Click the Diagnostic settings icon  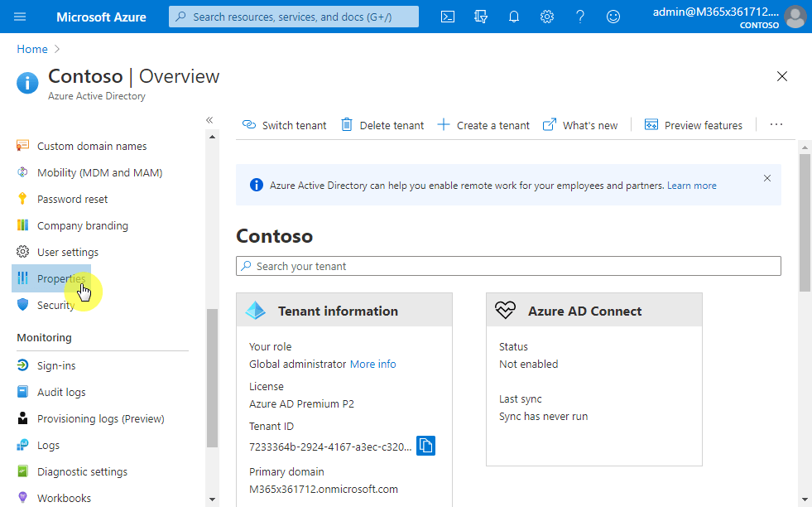coord(22,471)
